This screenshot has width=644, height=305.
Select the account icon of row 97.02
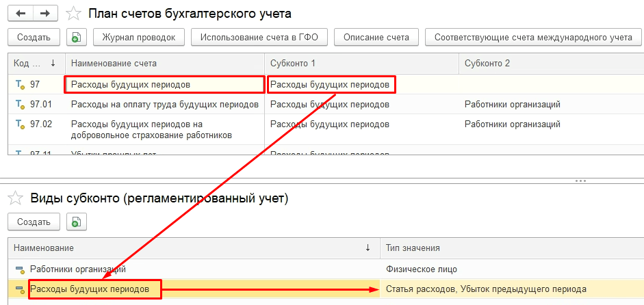click(20, 124)
